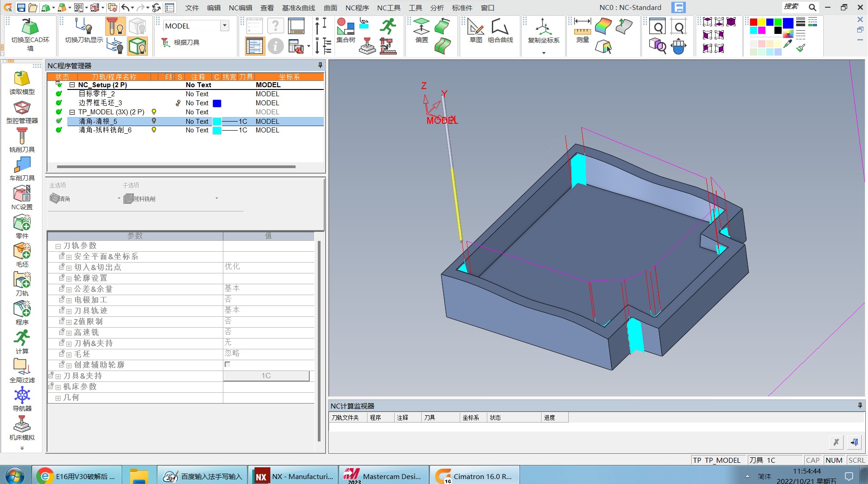Toggle light bulb for TP_MODEL row
The height and width of the screenshot is (484, 868).
pyautogui.click(x=154, y=112)
